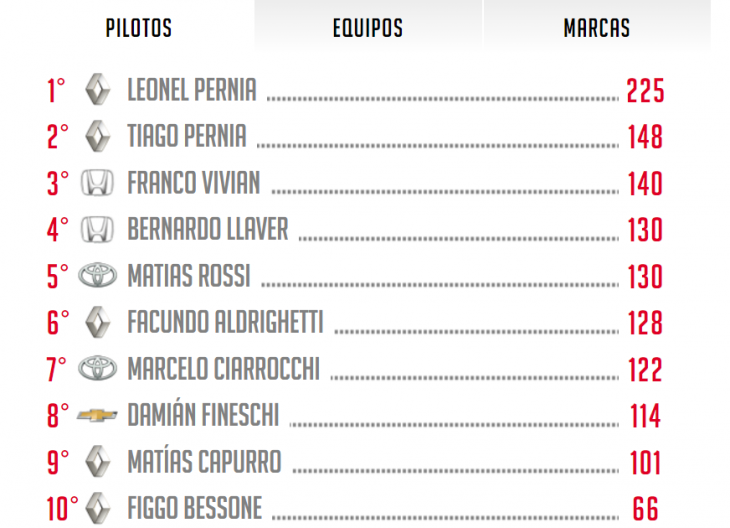The height and width of the screenshot is (528, 730).
Task: Click Renault logo beside Facundo Aldrighetti
Action: click(98, 322)
